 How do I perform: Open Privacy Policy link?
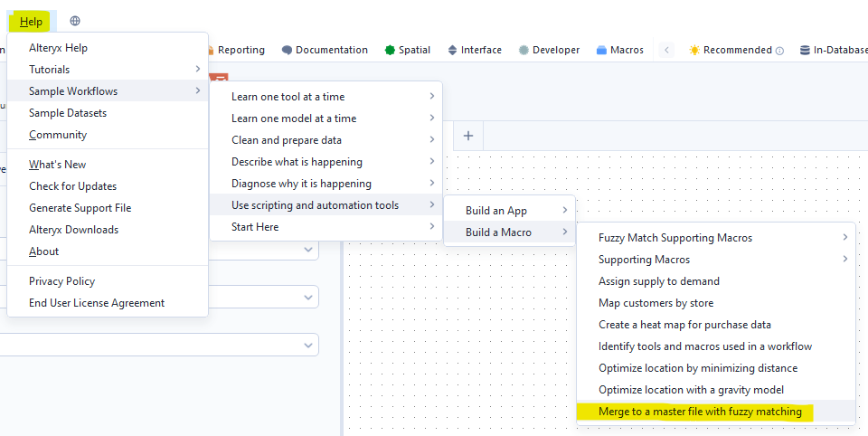pyautogui.click(x=61, y=281)
